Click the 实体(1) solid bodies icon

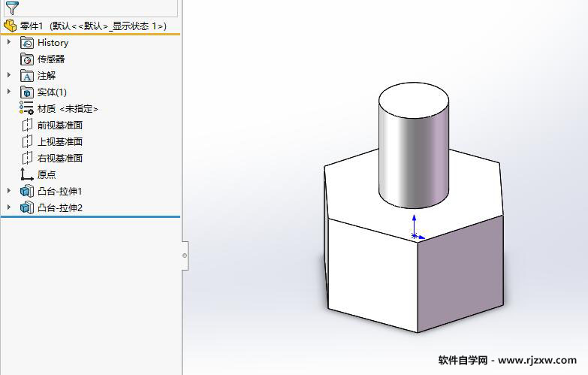pos(26,92)
